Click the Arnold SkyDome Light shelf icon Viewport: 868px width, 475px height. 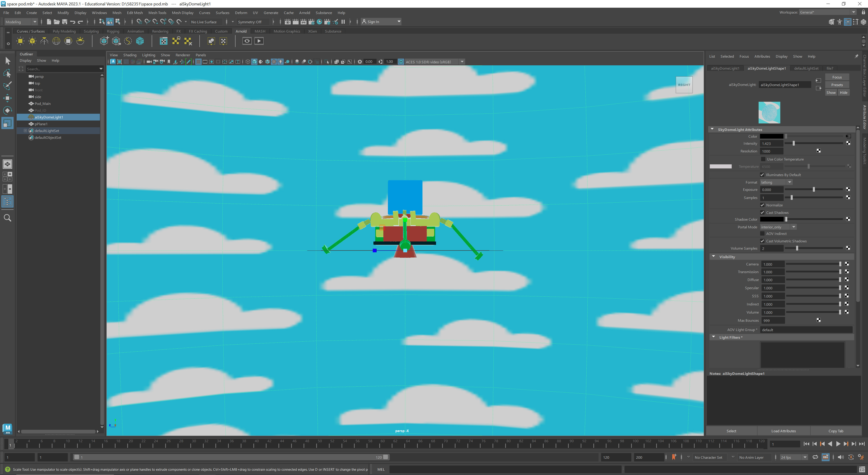[56, 41]
